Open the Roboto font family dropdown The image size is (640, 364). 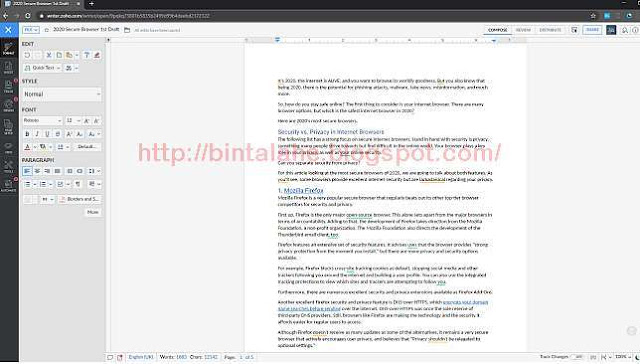point(42,121)
